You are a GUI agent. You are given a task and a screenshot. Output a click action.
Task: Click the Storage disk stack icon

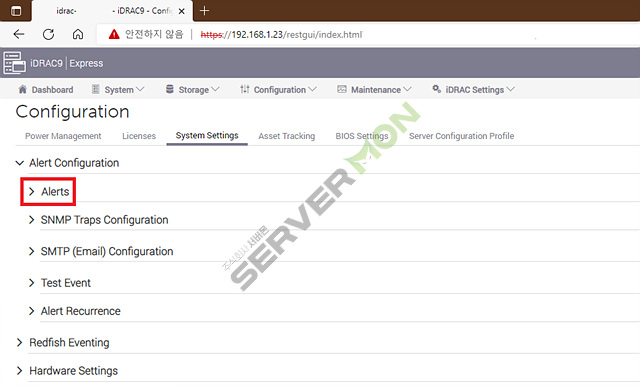170,89
